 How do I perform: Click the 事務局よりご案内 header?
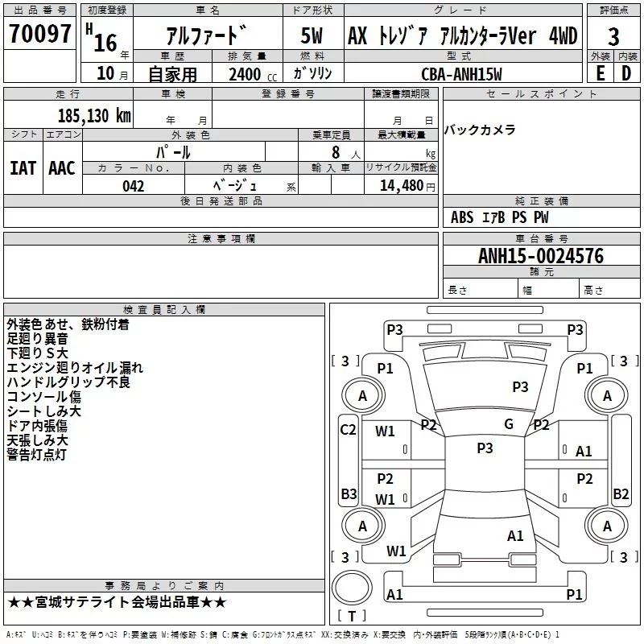(x=164, y=586)
